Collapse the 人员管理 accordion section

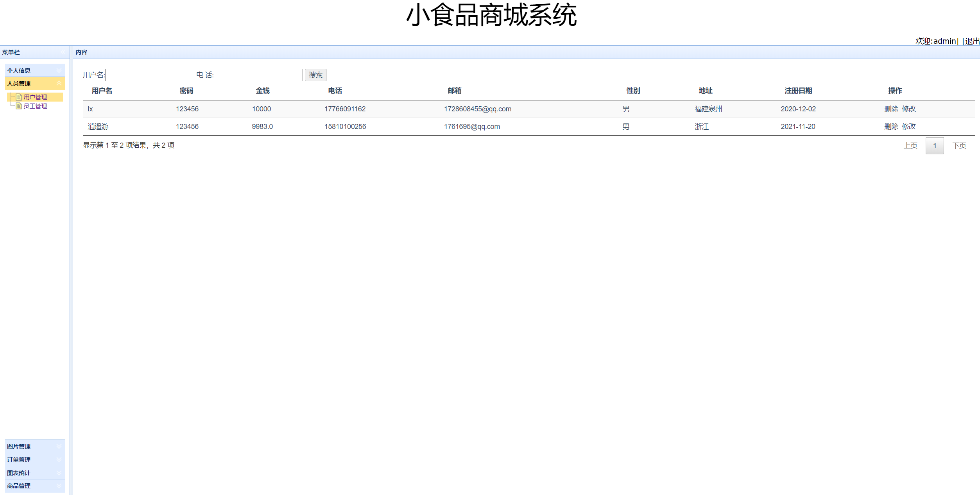[59, 83]
